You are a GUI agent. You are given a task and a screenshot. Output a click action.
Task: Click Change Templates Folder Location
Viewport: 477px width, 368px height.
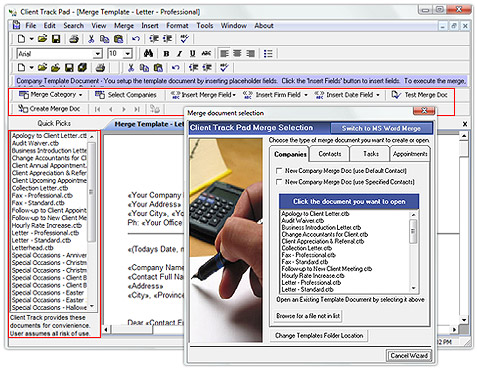coord(319,335)
